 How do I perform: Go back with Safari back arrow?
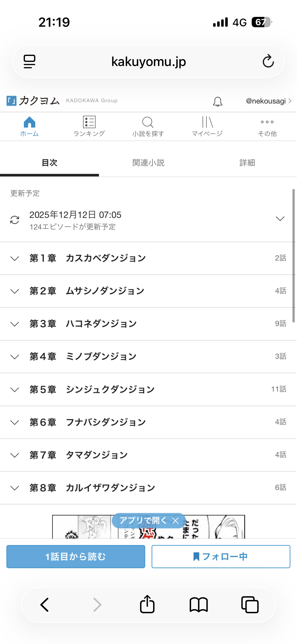[45, 604]
